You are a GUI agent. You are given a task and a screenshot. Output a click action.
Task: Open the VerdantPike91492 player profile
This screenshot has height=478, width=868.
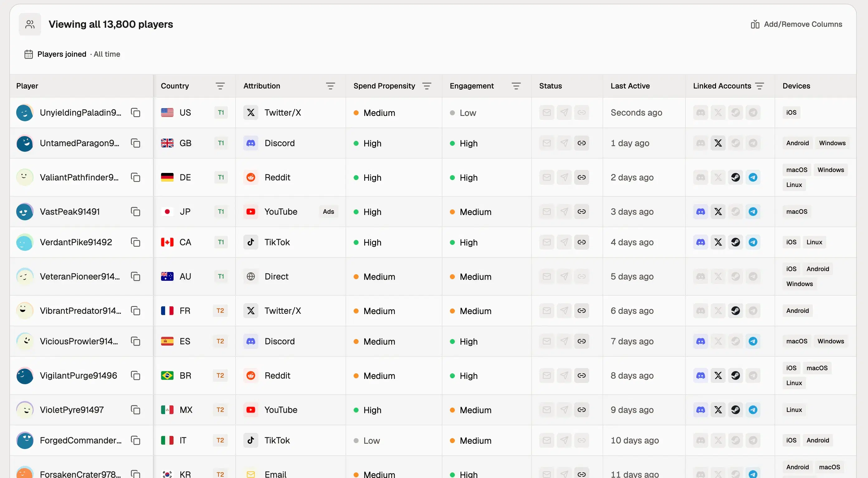coord(76,242)
